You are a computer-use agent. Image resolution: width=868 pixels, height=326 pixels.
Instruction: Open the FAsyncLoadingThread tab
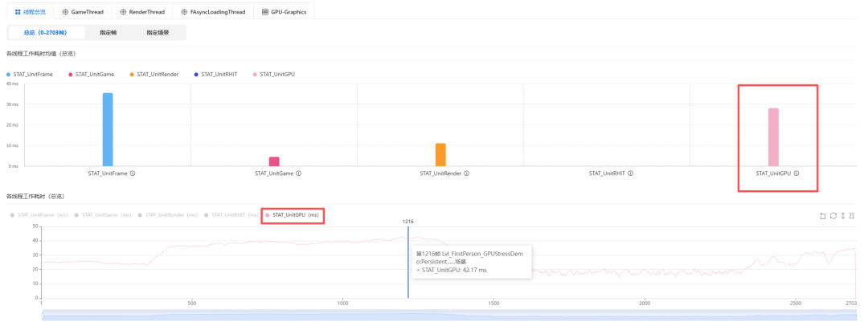coord(212,11)
